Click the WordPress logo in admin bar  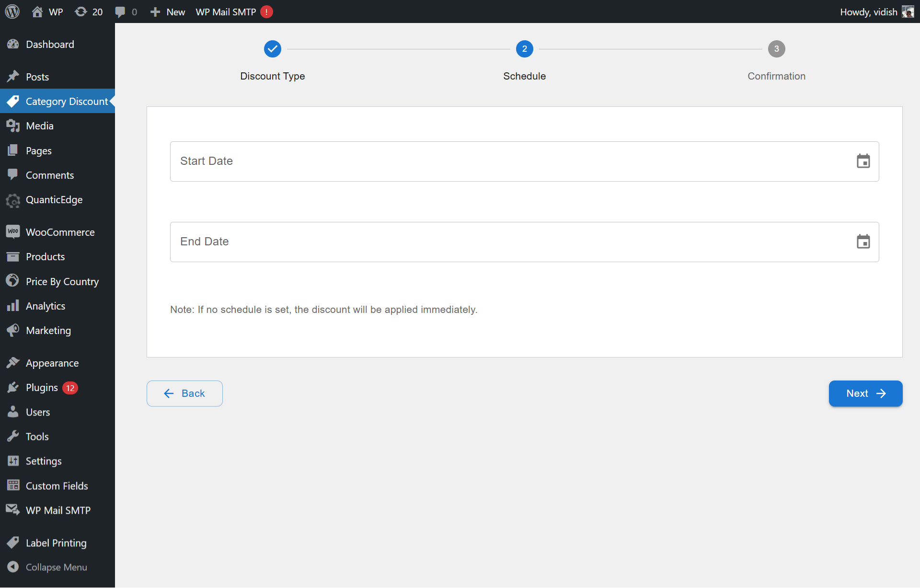click(x=12, y=12)
